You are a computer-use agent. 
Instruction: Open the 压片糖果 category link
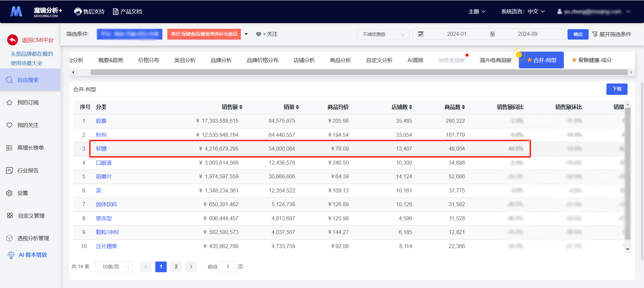coord(106,246)
